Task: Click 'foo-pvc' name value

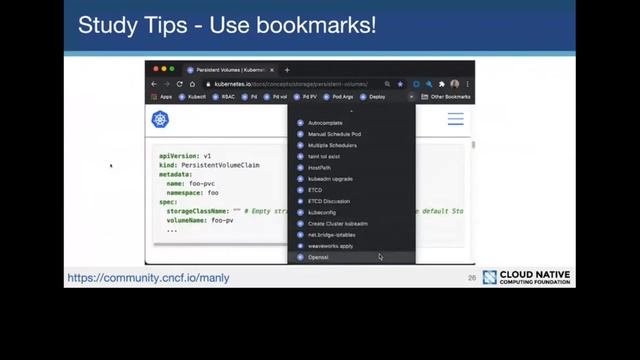Action: tap(202, 184)
